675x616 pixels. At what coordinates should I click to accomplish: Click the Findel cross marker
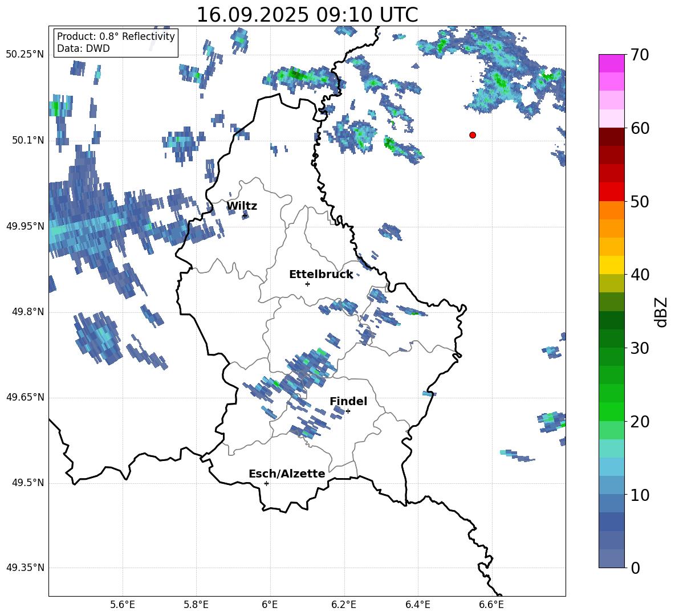pyautogui.click(x=348, y=411)
